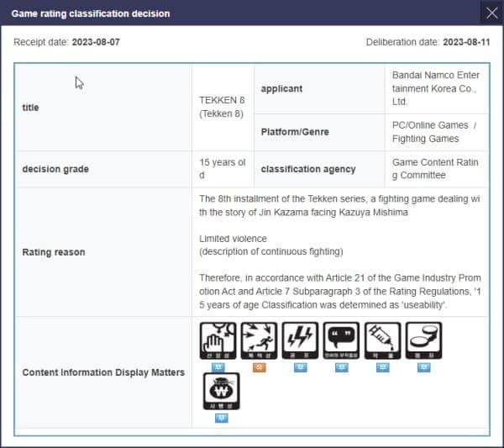Click the orange badge under violence icon
The width and height of the screenshot is (504, 448).
point(259,367)
